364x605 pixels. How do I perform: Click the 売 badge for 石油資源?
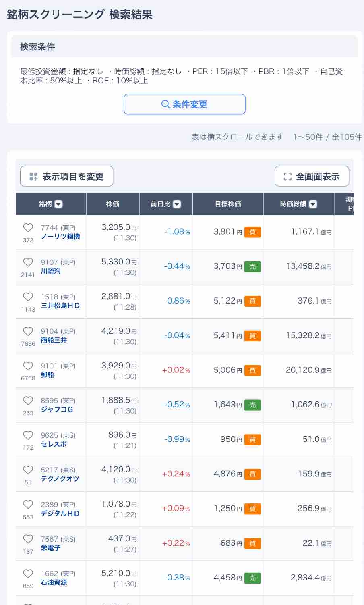point(252,578)
